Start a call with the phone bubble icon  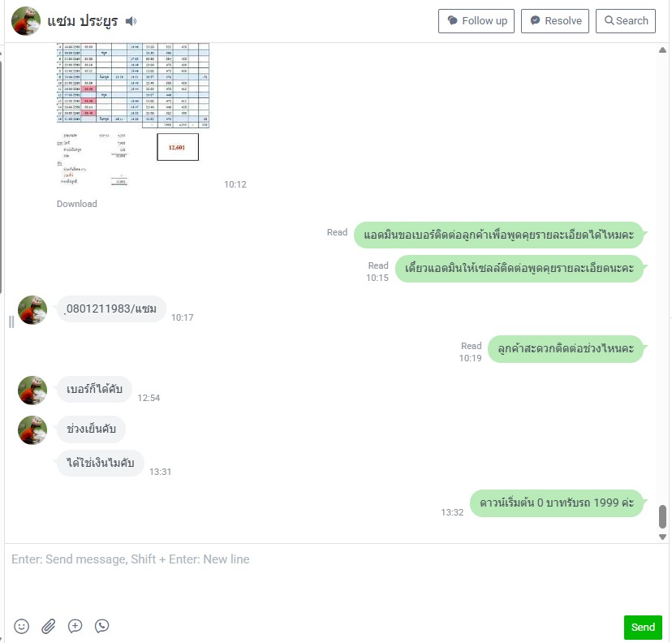tap(102, 626)
